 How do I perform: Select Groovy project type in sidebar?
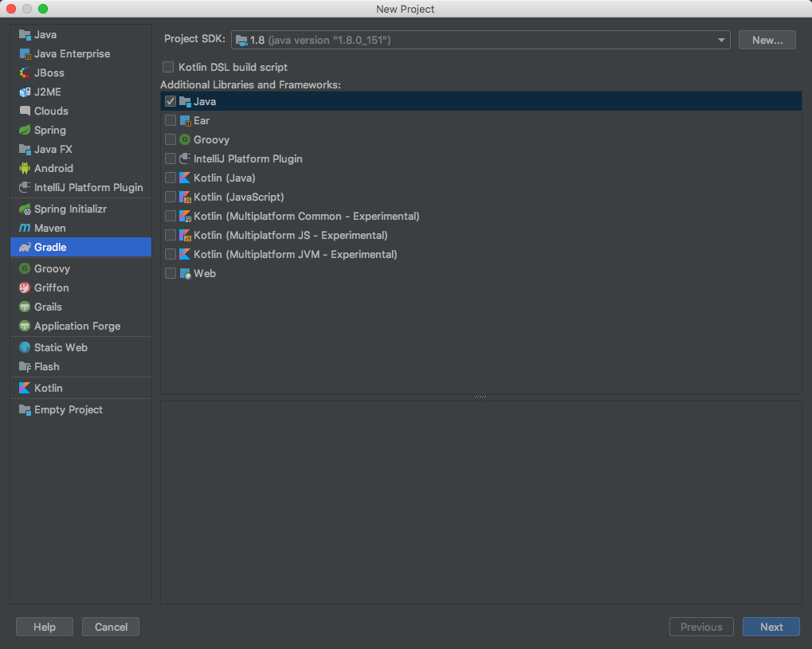[x=80, y=268]
